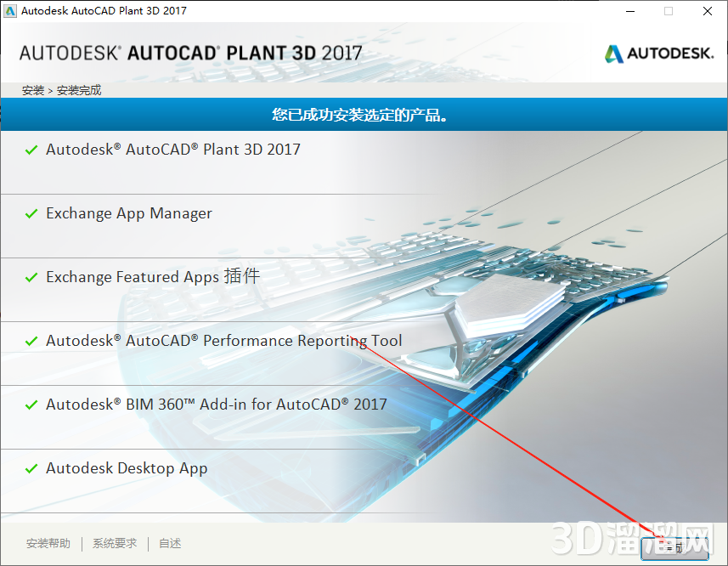
Task: Select the Exchange App Manager entry
Action: coord(129,213)
